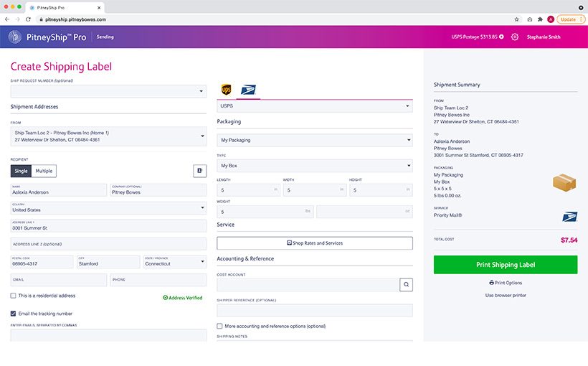
Task: Open the Country dropdown showing United States
Action: pos(108,208)
